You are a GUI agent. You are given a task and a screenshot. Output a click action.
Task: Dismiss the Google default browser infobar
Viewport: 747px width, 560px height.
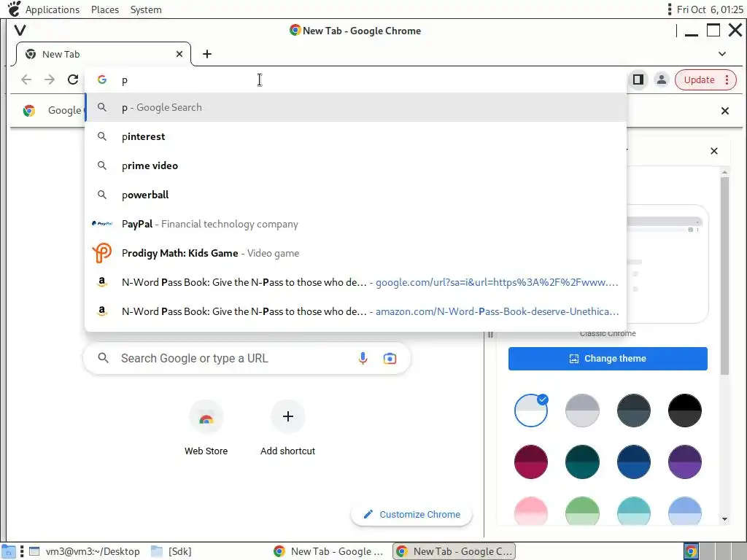tap(724, 111)
